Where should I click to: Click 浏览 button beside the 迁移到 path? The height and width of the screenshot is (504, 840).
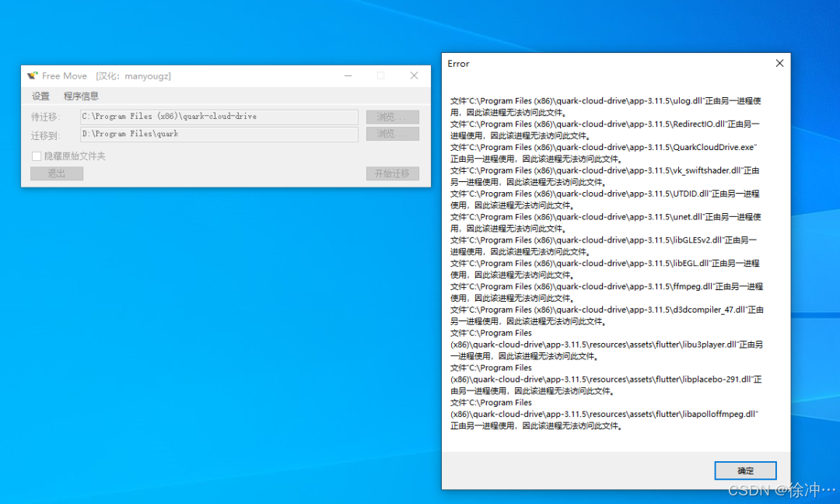pos(392,134)
